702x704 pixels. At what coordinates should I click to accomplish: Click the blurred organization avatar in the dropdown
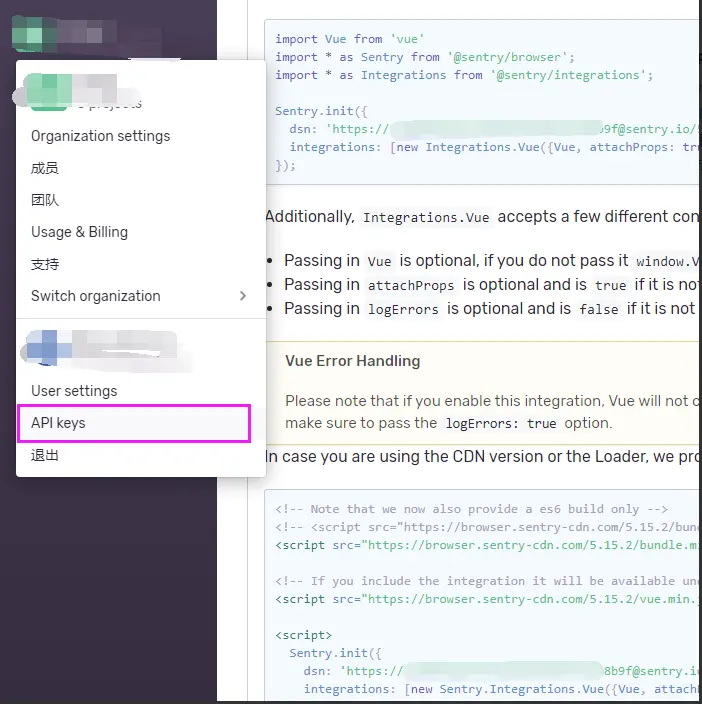click(x=48, y=92)
